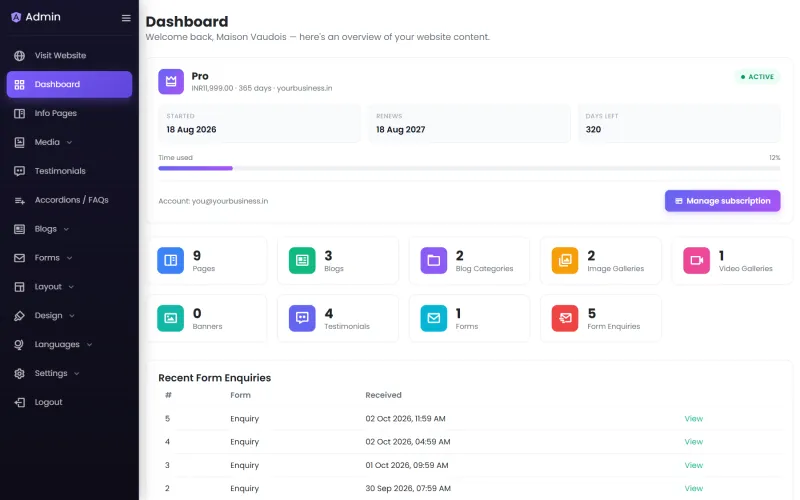Open the green Blogs stat icon
Screen dimensions: 800x500
click(x=302, y=261)
